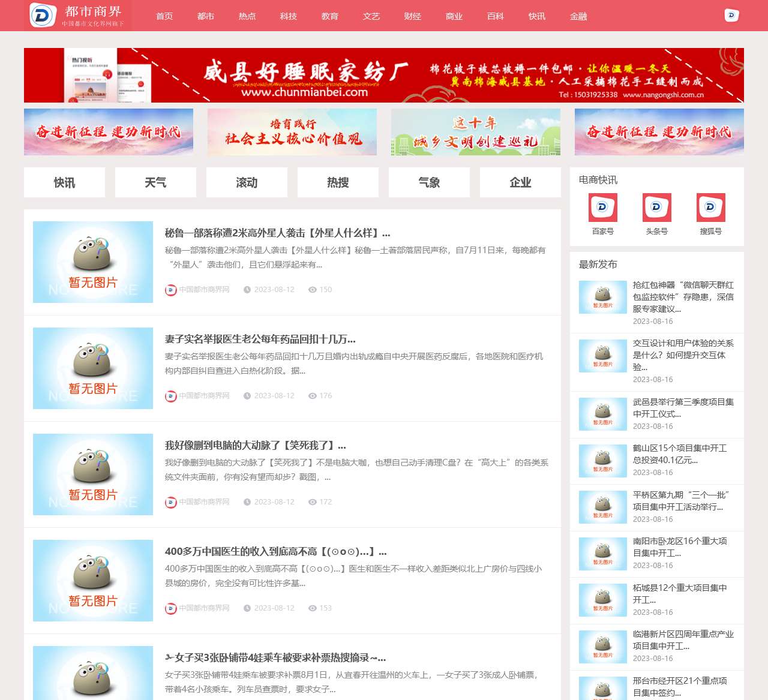The height and width of the screenshot is (700, 768).
Task: Click thumbnail of 大动脉 article
Action: (x=93, y=474)
